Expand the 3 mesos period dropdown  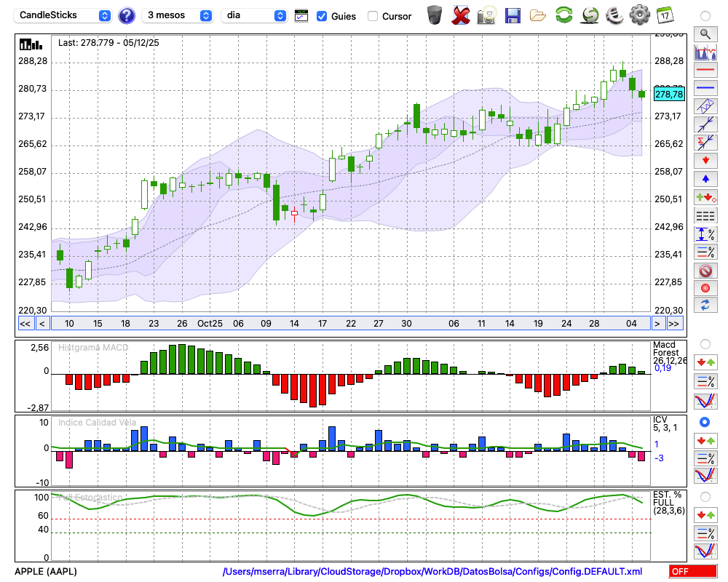178,15
